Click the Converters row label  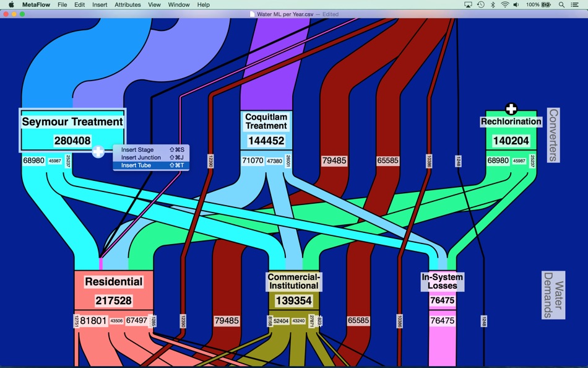pos(553,135)
